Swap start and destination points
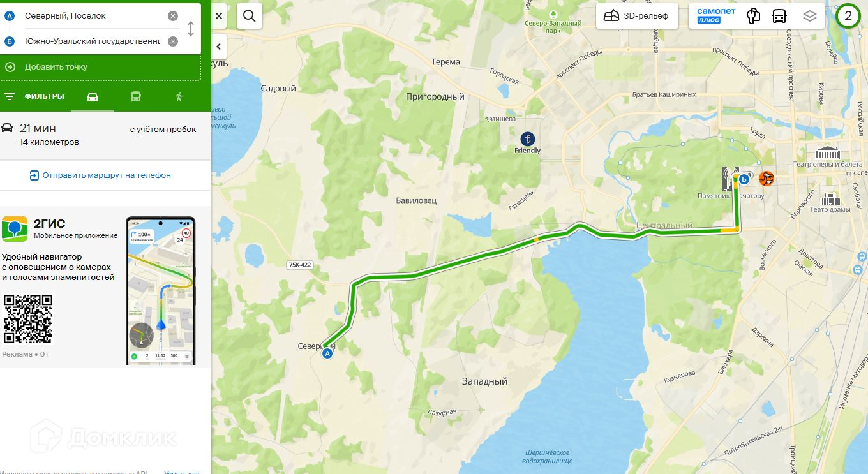Viewport: 868px width, 474px height. (x=190, y=29)
